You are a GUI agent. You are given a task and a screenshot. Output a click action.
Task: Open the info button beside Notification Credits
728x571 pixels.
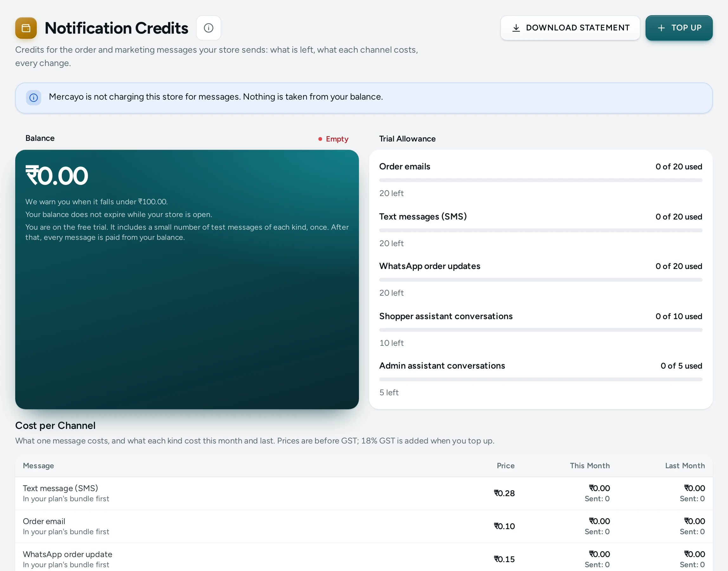click(x=209, y=28)
